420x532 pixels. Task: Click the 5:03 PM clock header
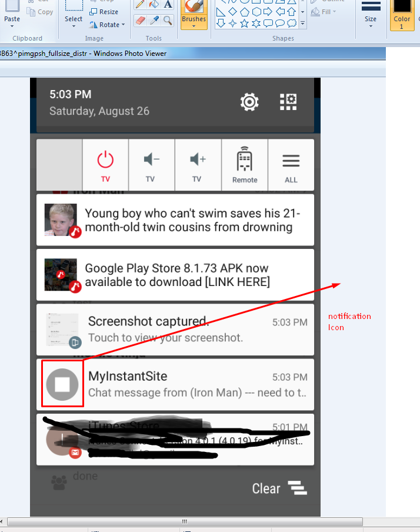pos(71,94)
